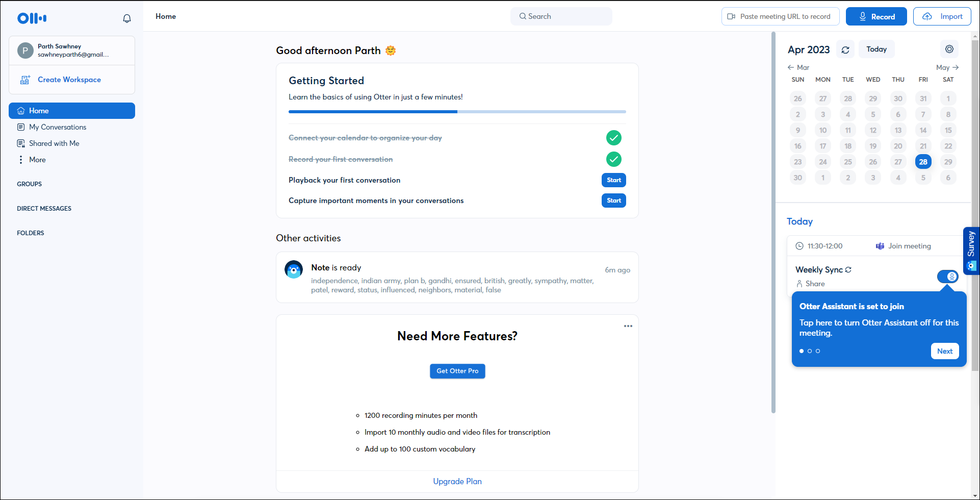
Task: Click the Create Workspace icon
Action: point(25,80)
